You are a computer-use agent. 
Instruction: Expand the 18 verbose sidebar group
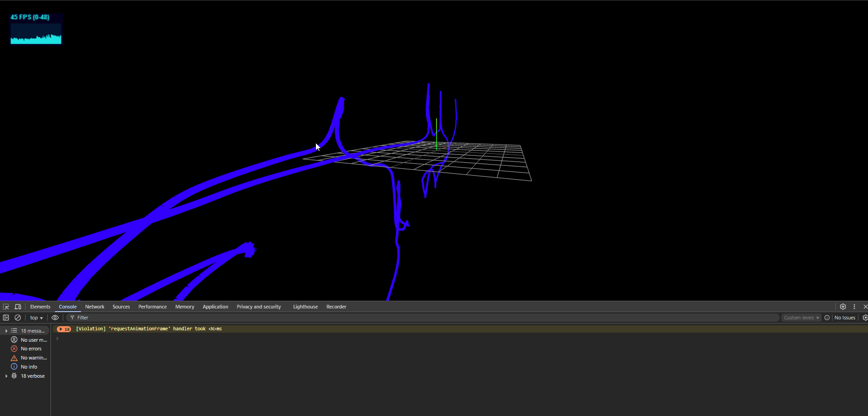pyautogui.click(x=6, y=376)
